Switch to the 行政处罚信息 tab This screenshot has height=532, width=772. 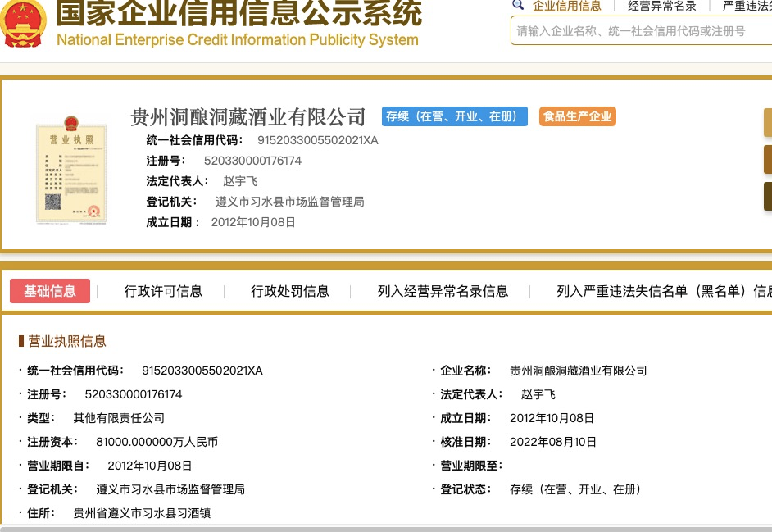coord(290,291)
